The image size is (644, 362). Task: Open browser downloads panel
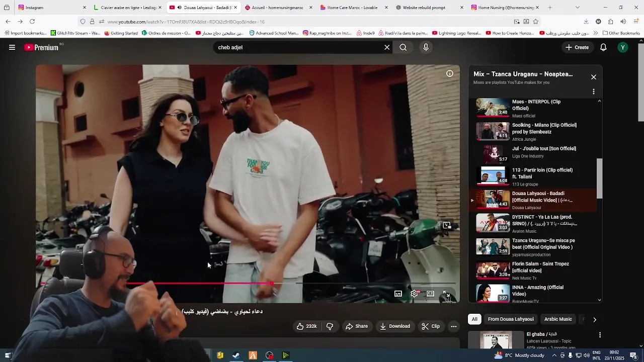[586, 22]
